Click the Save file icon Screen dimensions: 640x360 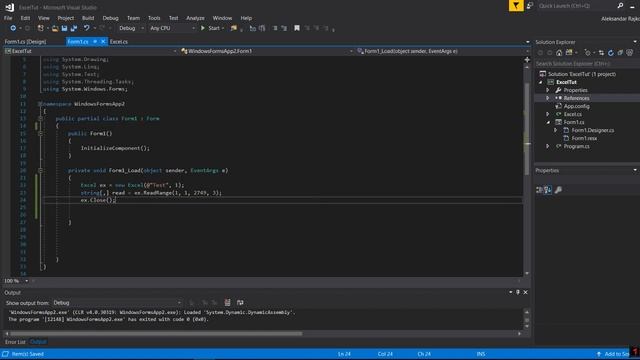[64, 28]
